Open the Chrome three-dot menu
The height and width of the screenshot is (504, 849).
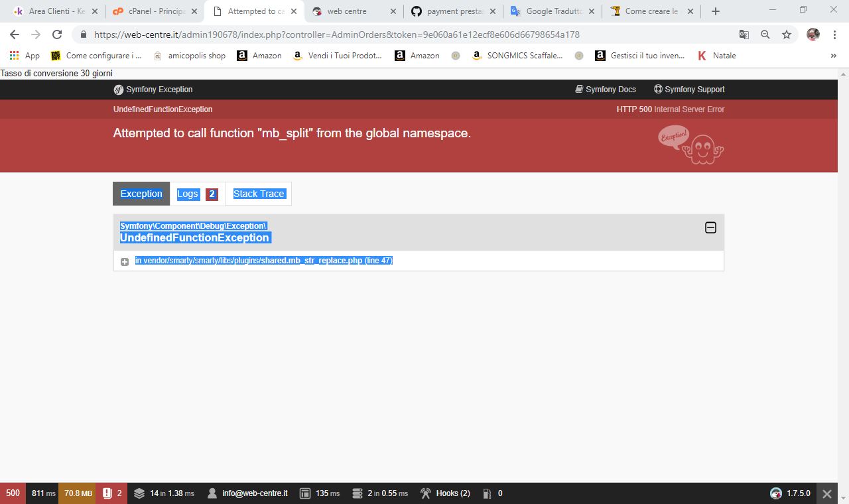[x=834, y=34]
